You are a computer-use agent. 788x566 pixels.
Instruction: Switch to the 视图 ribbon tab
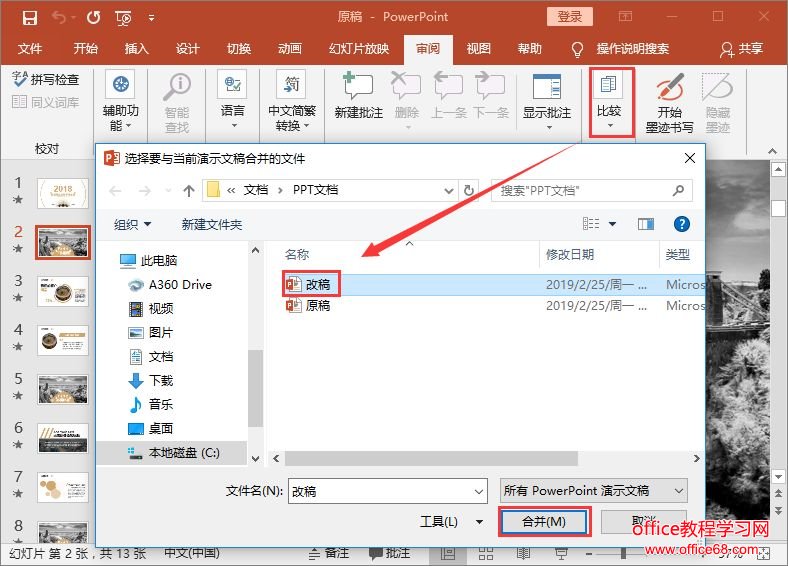tap(478, 49)
